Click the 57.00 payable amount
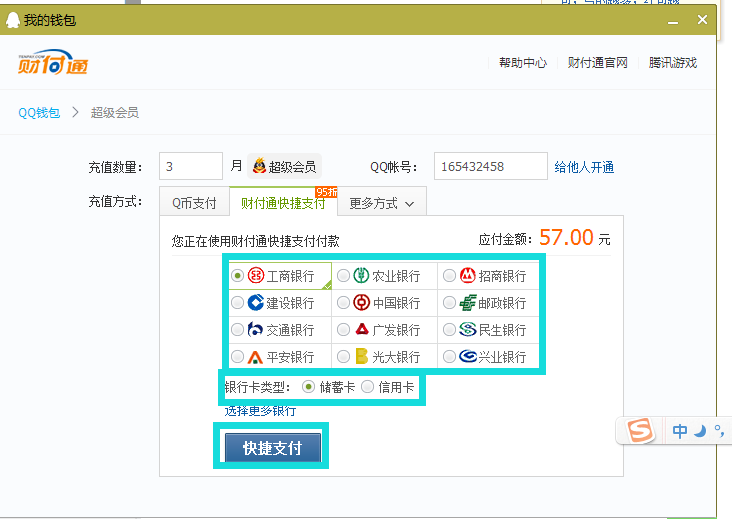 (x=566, y=237)
